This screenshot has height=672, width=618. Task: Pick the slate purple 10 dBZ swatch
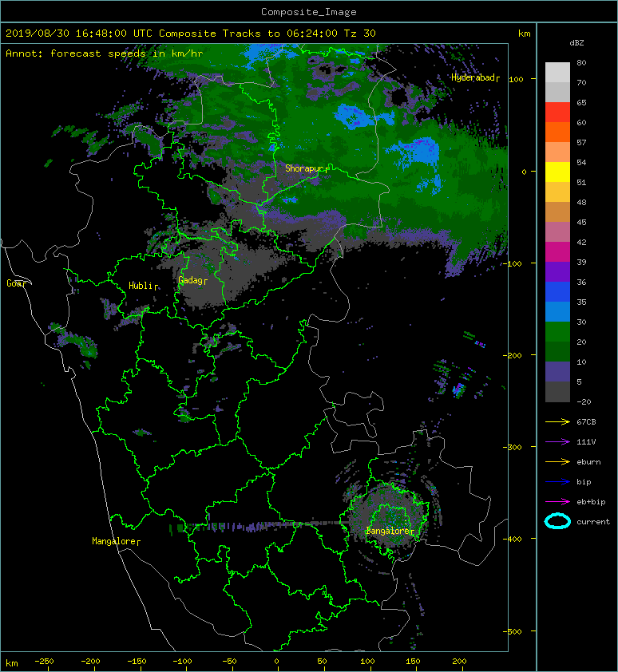(x=557, y=371)
